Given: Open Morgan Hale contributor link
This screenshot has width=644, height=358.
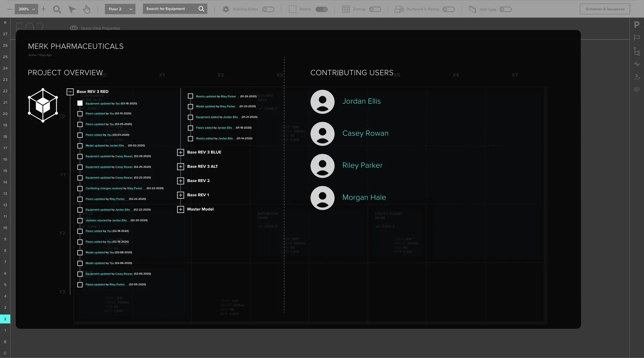Looking at the screenshot, I should point(364,198).
